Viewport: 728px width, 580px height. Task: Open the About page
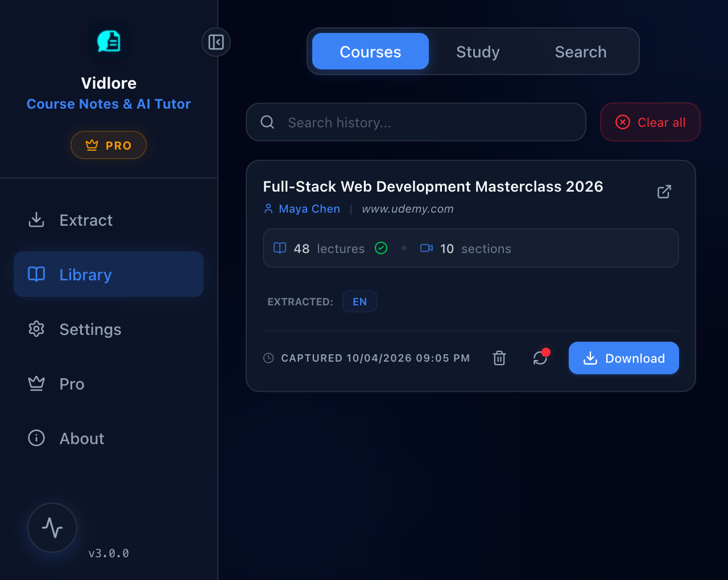click(x=109, y=438)
